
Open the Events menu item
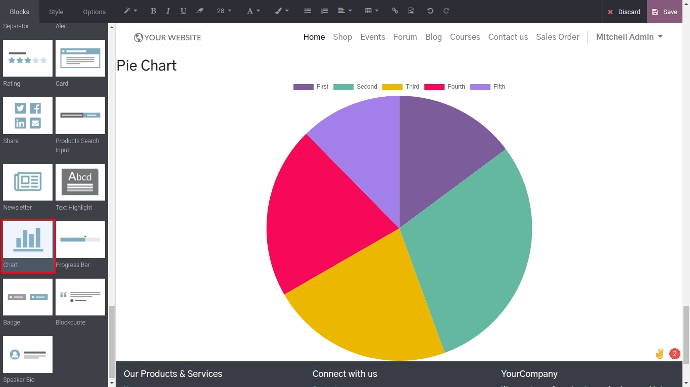pos(372,37)
